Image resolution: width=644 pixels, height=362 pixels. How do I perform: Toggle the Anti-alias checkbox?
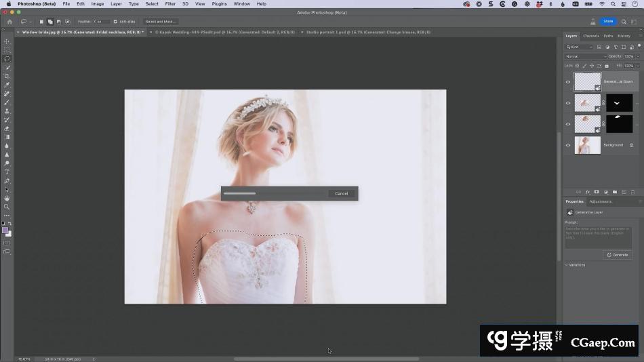(x=115, y=22)
